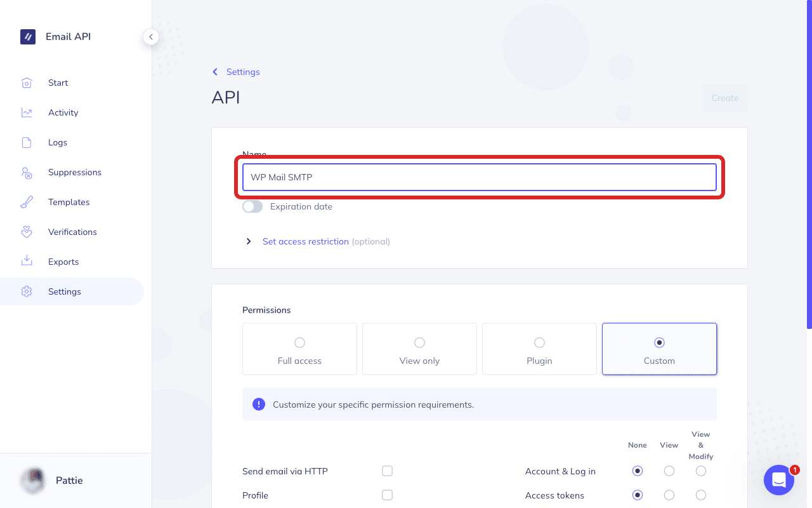Image resolution: width=812 pixels, height=508 pixels.
Task: Click the Exports download icon
Action: pyautogui.click(x=27, y=262)
